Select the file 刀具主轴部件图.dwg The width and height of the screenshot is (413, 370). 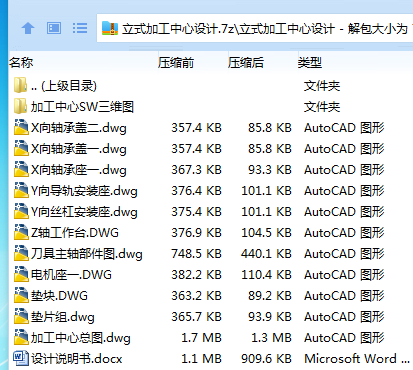coord(87,254)
